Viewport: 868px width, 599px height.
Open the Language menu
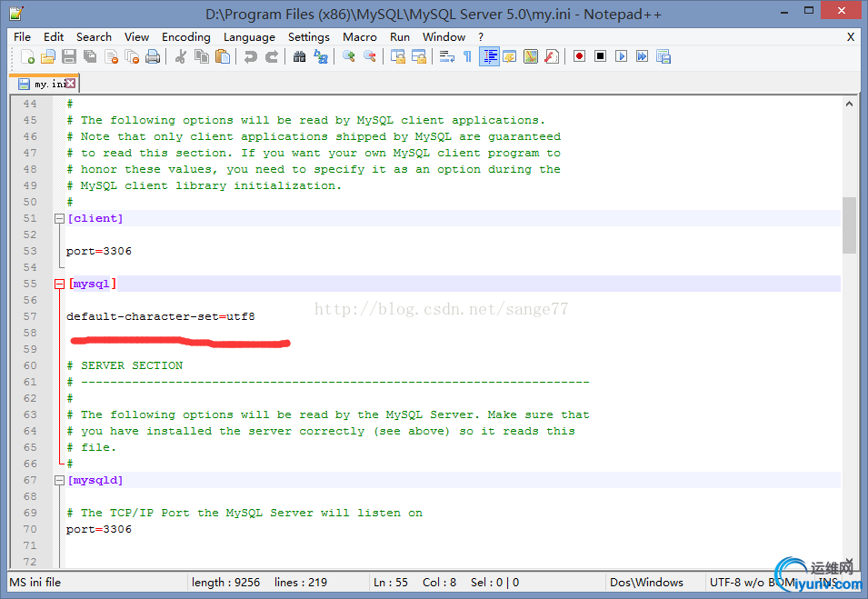(x=249, y=37)
